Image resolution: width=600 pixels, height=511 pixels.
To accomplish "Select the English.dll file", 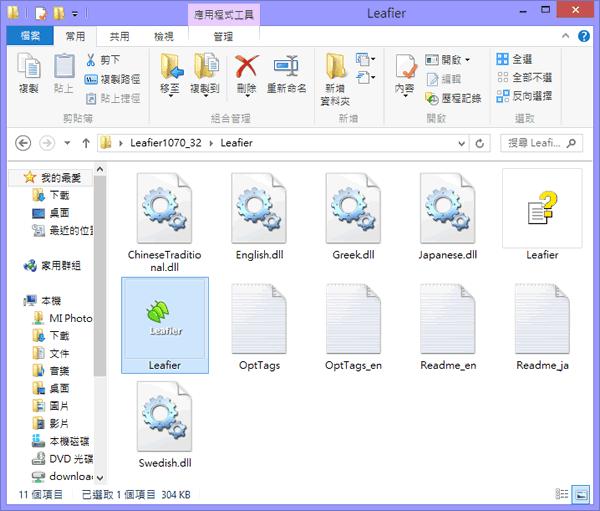I will [259, 217].
